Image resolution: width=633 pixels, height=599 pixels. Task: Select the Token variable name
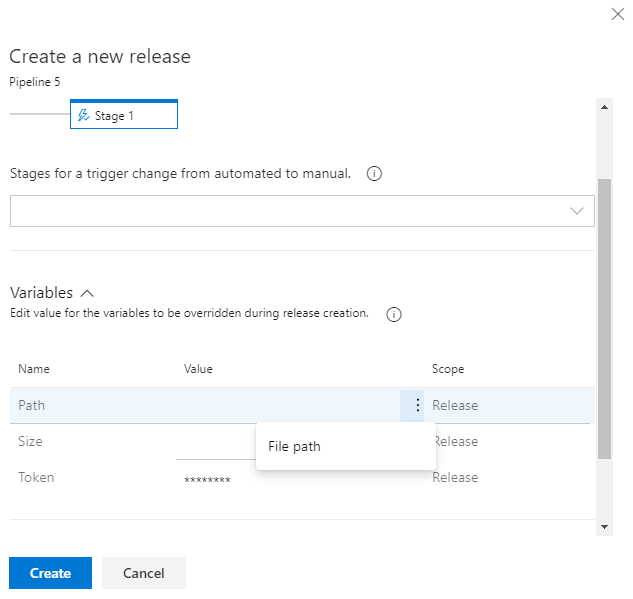pyautogui.click(x=36, y=478)
